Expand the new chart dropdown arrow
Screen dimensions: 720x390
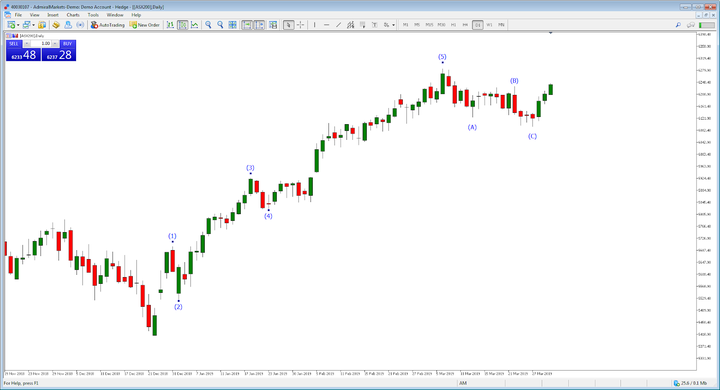18,25
